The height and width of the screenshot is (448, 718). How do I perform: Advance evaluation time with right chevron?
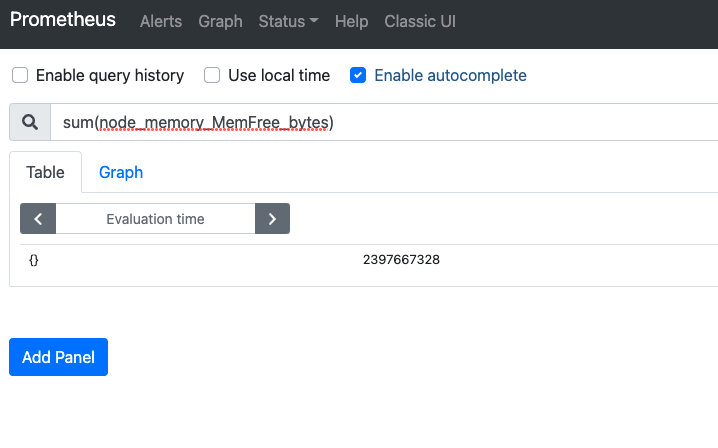pos(272,219)
